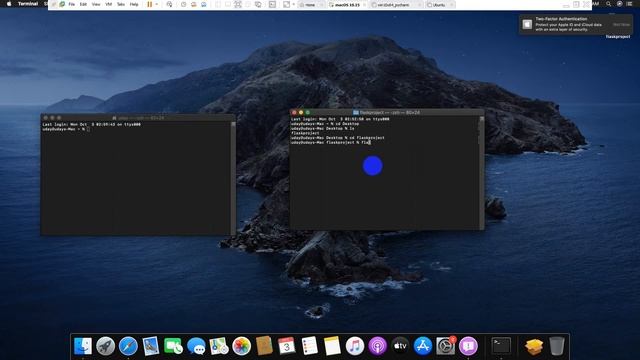Viewport: 640px width, 360px height.
Task: Open the yellow package box icon in dock
Action: (534, 346)
